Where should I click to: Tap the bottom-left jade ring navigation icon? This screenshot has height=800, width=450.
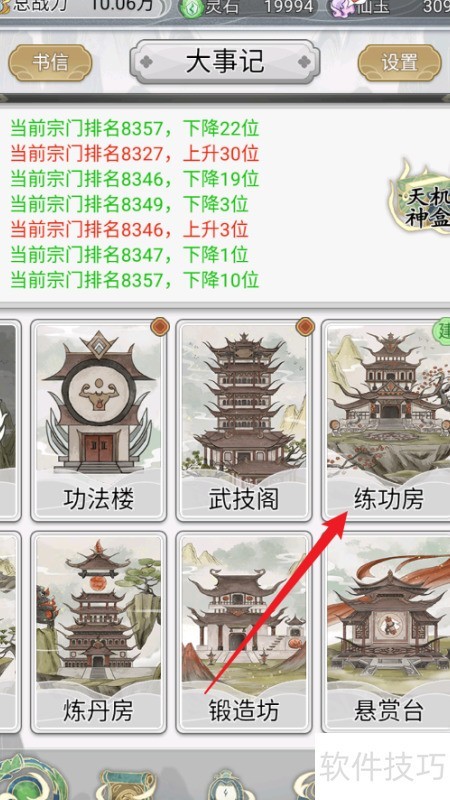coord(33,778)
